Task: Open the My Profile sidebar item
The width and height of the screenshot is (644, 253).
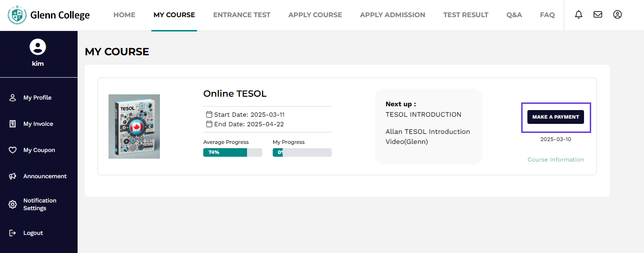Action: pyautogui.click(x=37, y=98)
